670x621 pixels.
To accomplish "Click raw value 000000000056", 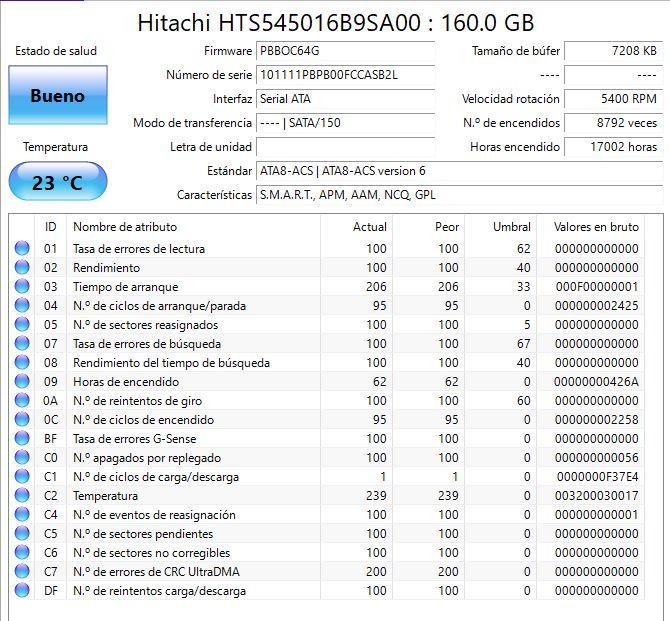I will click(x=597, y=458).
